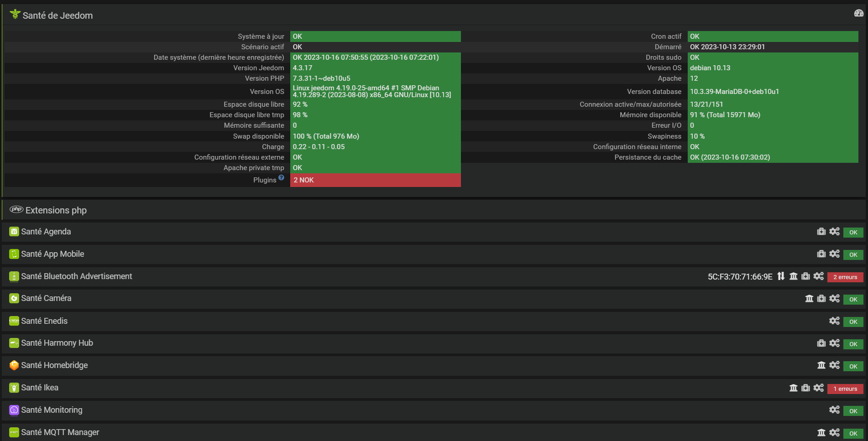Click the dashboard gauge icon at top right

click(858, 13)
